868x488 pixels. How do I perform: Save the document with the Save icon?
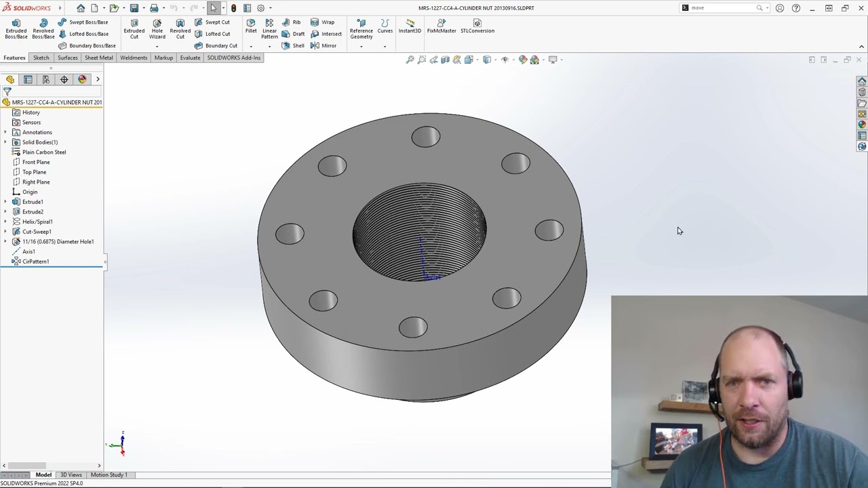tap(134, 8)
